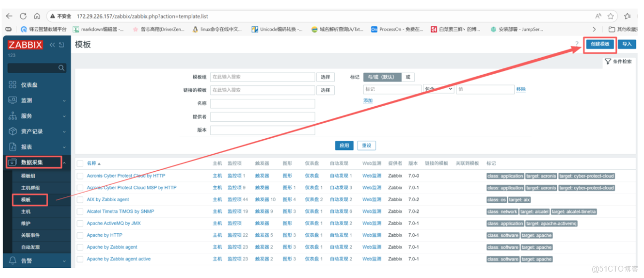This screenshot has width=644, height=278.
Task: Collapse the Zabbix sidebar with double-chevron icon
Action: tap(53, 45)
